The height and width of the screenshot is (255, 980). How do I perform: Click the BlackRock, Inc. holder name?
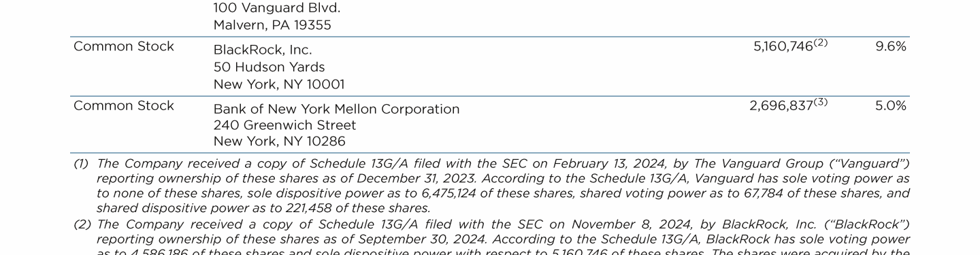click(x=263, y=50)
